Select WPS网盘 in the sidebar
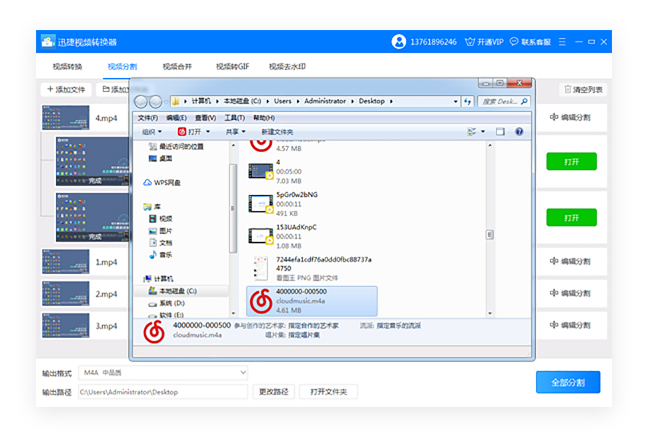Image resolution: width=650 pixels, height=448 pixels. click(x=162, y=182)
